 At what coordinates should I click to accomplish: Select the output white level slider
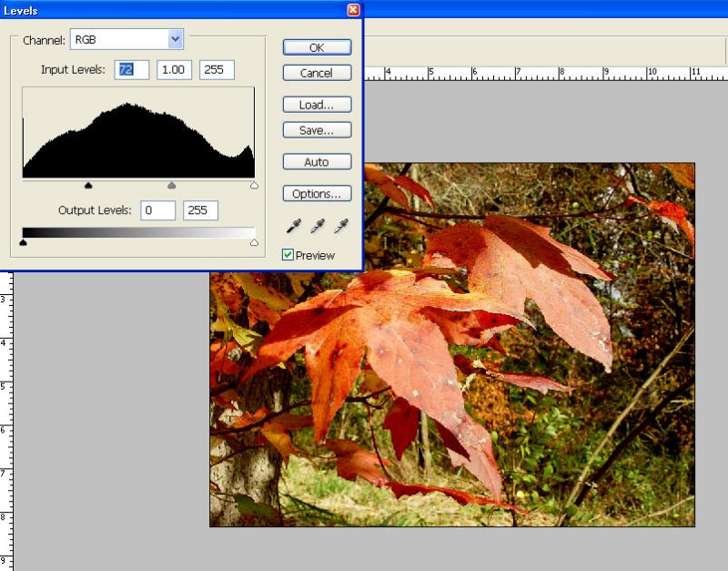[254, 242]
